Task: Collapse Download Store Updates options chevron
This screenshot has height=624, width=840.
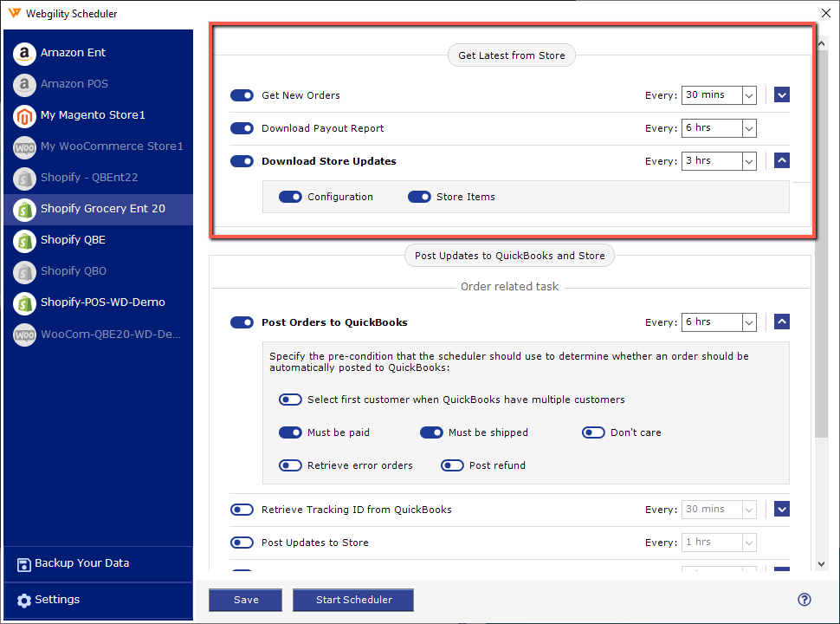Action: [x=782, y=160]
